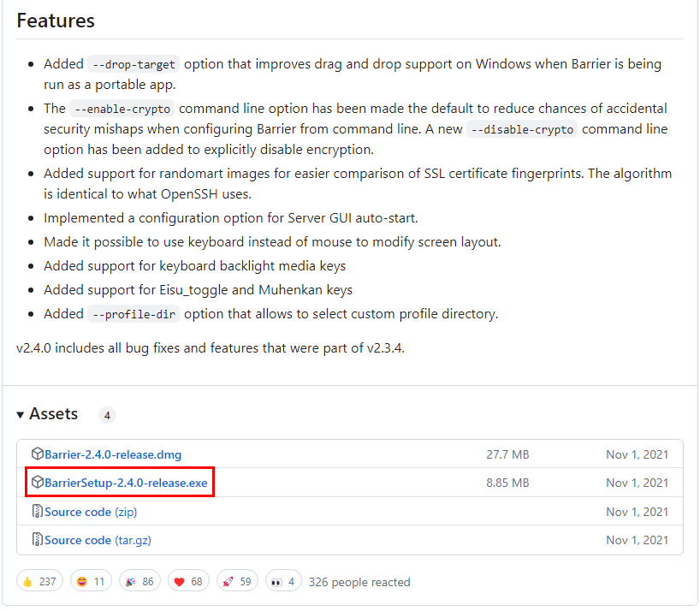
Task: Click the zip file icon next to Source code (zip)
Action: point(38,511)
